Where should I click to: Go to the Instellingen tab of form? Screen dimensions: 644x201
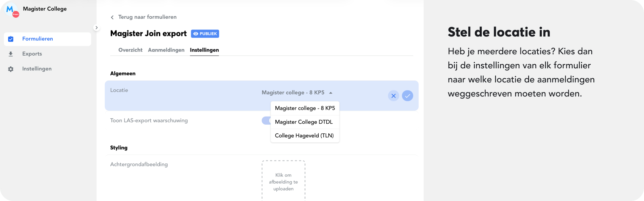(204, 50)
